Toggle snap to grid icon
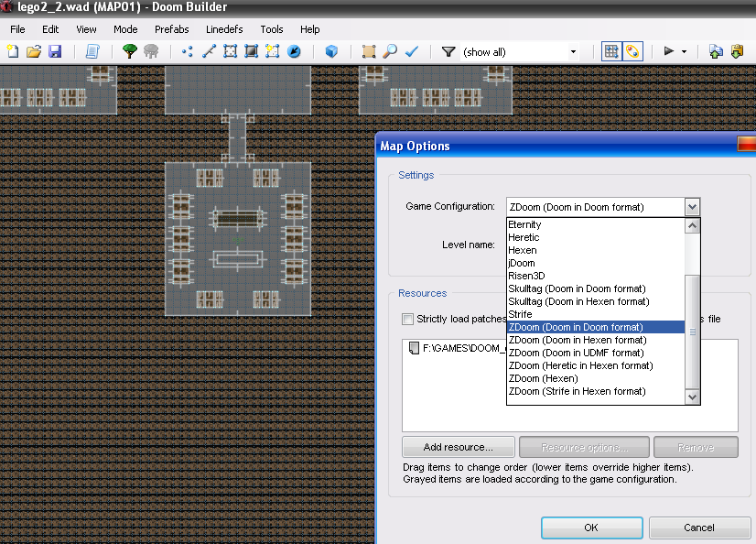Screen dimensions: 756x544 (x=611, y=51)
